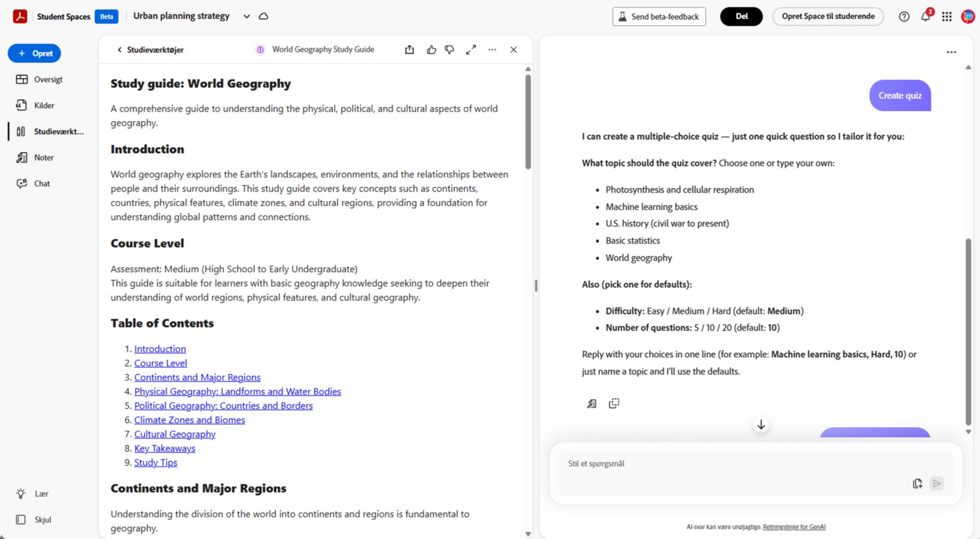Give thumbs up to study guide
Image resolution: width=980 pixels, height=539 pixels.
(431, 50)
